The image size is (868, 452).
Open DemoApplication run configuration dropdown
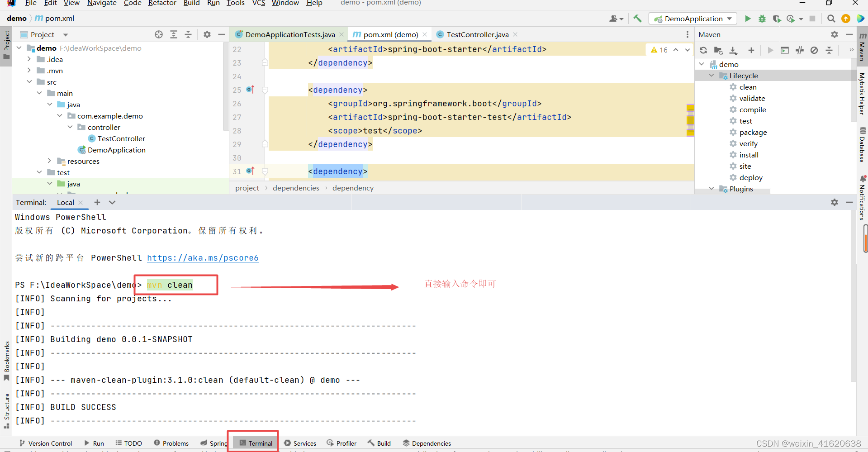[693, 19]
